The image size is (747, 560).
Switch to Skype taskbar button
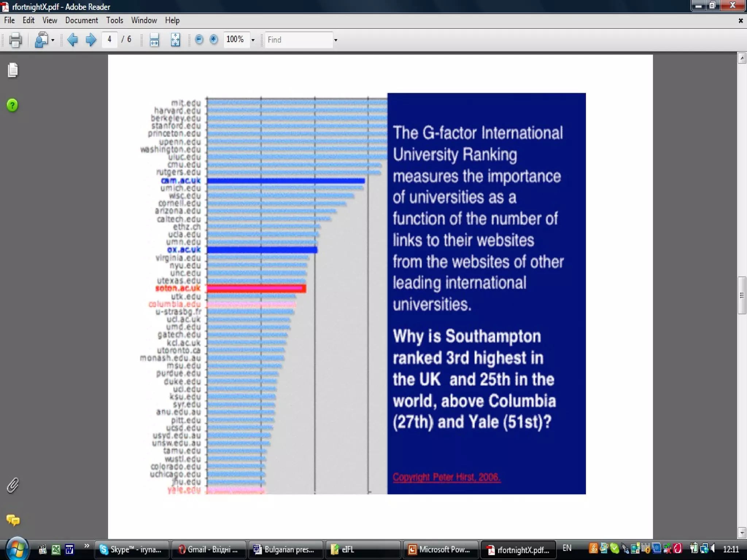pos(131,549)
